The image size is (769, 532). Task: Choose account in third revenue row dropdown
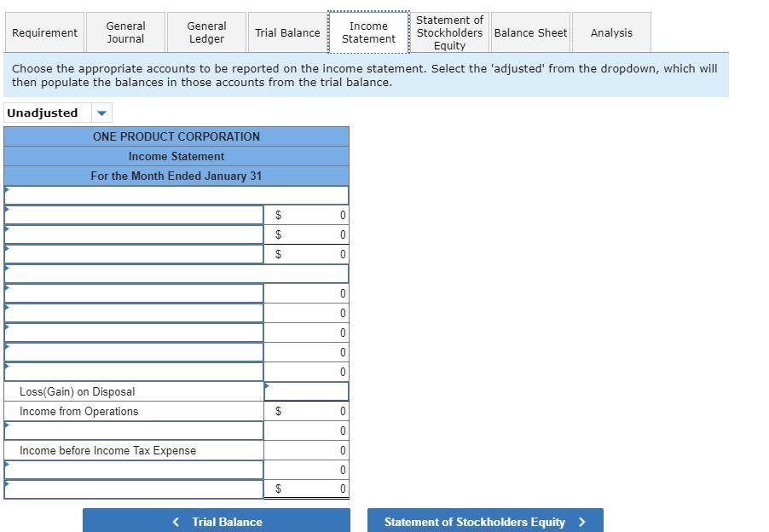134,254
